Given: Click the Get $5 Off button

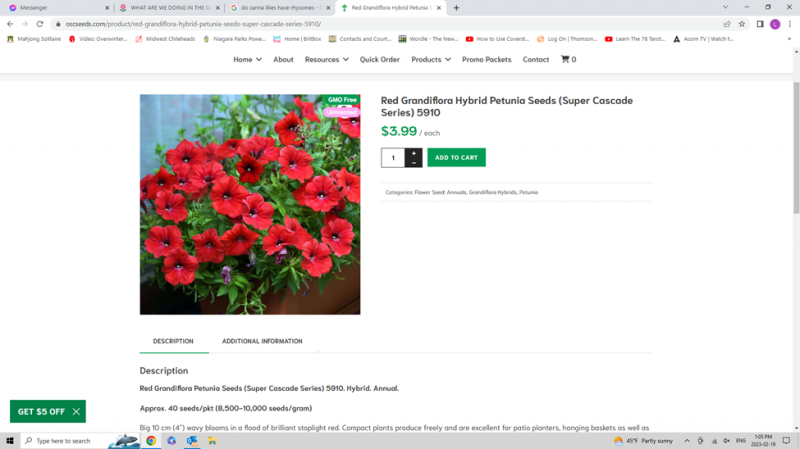Looking at the screenshot, I should pos(47,411).
